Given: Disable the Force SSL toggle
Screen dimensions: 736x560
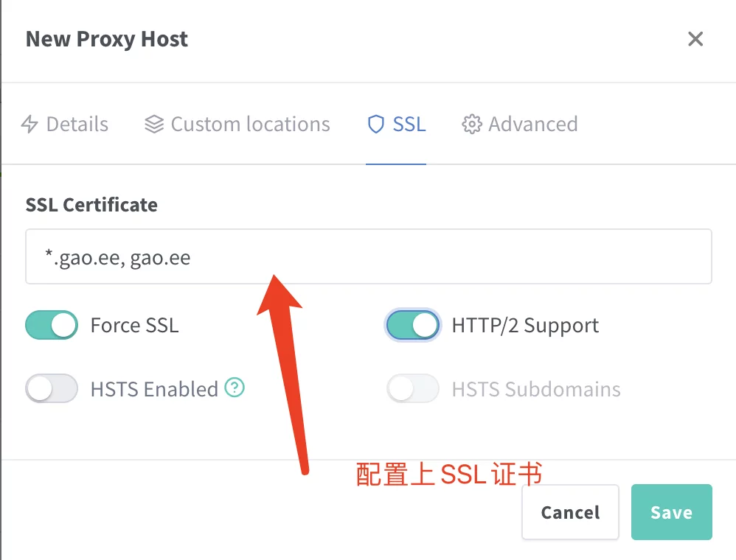Looking at the screenshot, I should coord(52,325).
